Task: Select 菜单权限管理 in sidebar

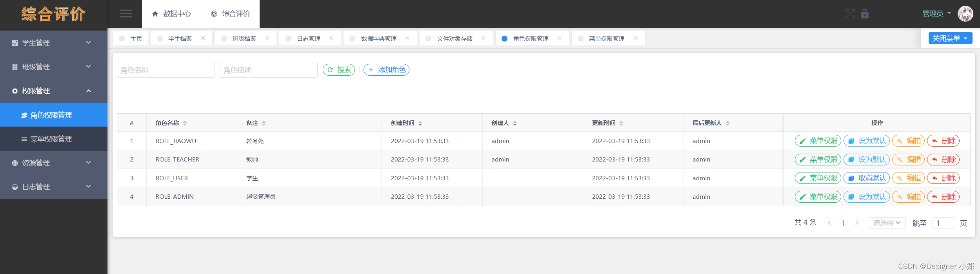Action: click(54, 139)
